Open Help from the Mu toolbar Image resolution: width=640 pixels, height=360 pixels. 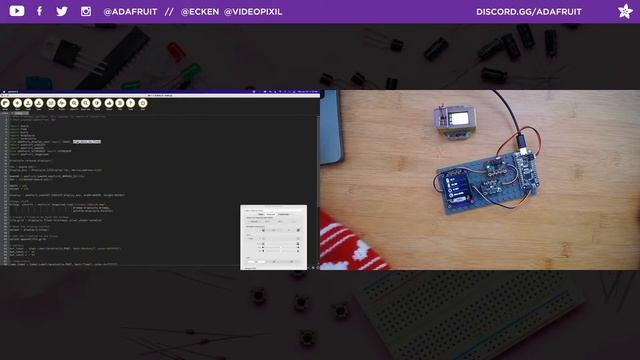tap(131, 104)
